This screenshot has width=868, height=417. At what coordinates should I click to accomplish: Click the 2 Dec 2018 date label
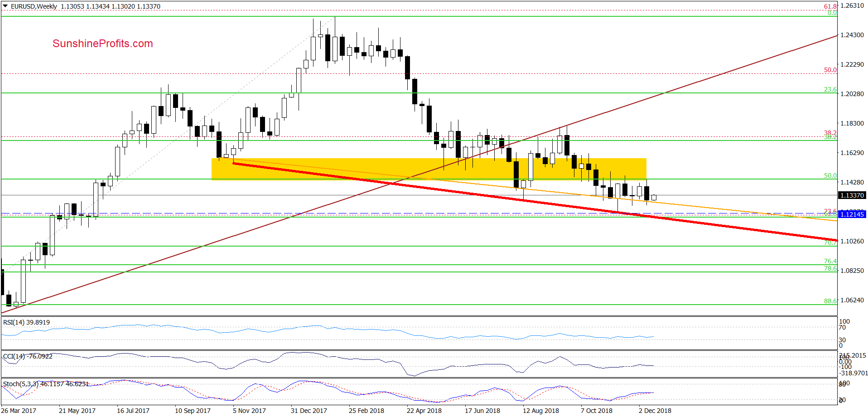click(655, 411)
